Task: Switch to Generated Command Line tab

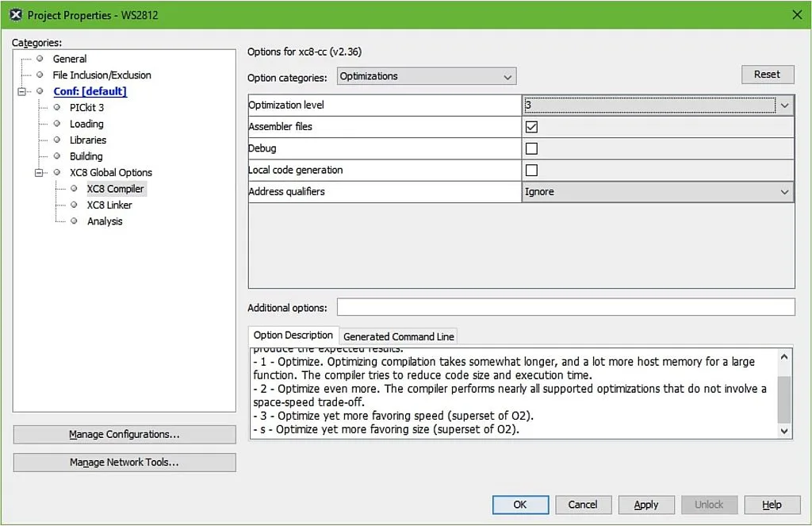Action: 398,336
